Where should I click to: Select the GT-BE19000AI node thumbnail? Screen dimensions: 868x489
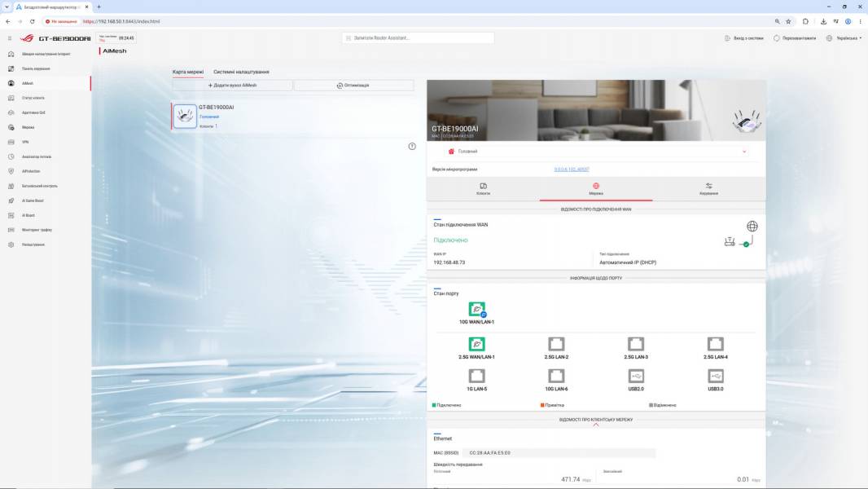click(x=185, y=117)
